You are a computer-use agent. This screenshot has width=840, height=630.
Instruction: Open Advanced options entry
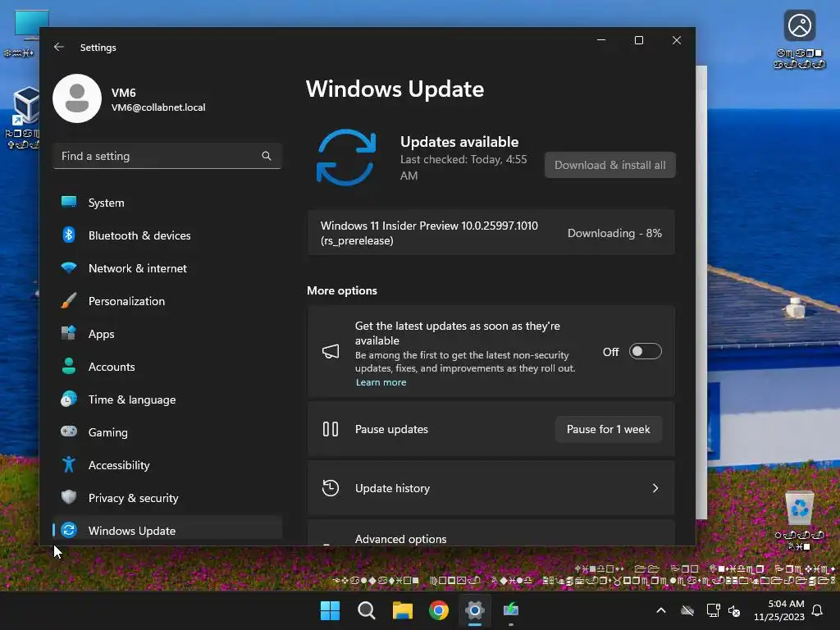point(491,533)
